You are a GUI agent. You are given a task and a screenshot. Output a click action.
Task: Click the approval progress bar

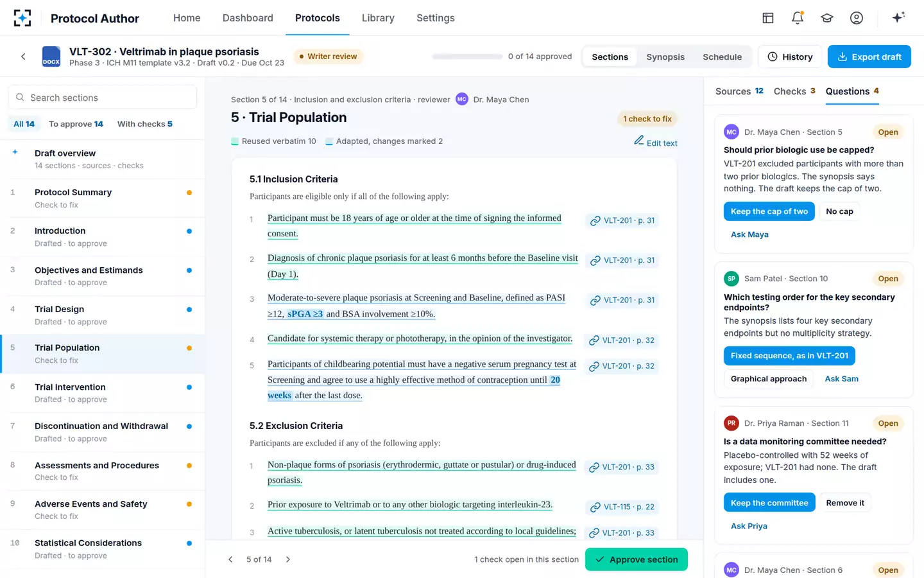[467, 57]
